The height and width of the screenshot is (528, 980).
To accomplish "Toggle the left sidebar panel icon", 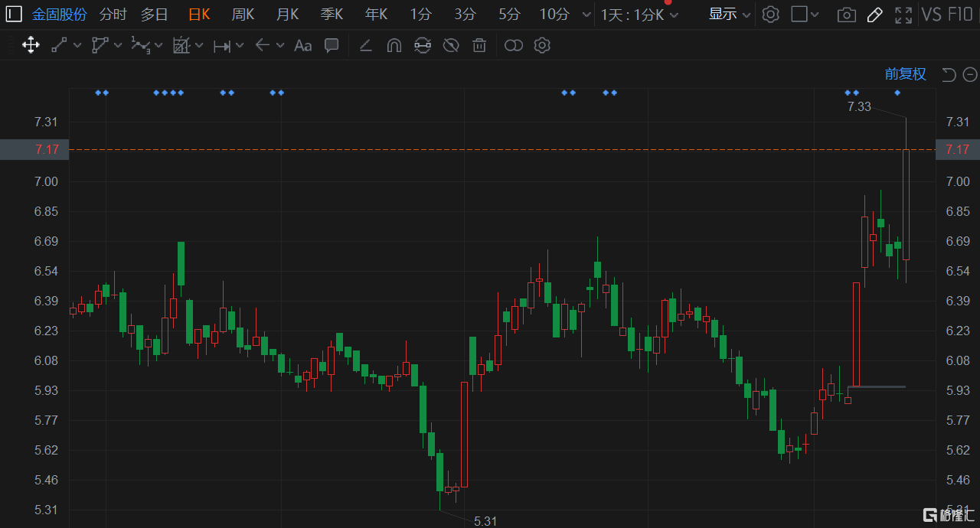I will pyautogui.click(x=15, y=14).
